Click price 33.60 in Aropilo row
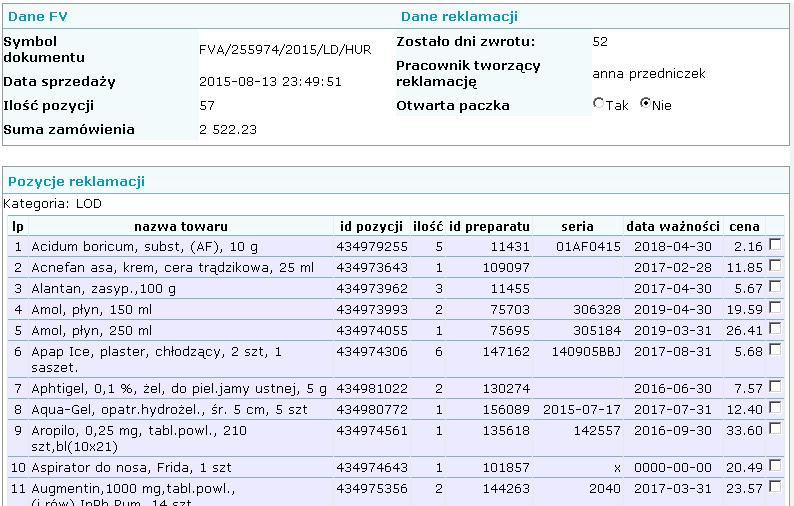The width and height of the screenshot is (794, 506). click(744, 431)
